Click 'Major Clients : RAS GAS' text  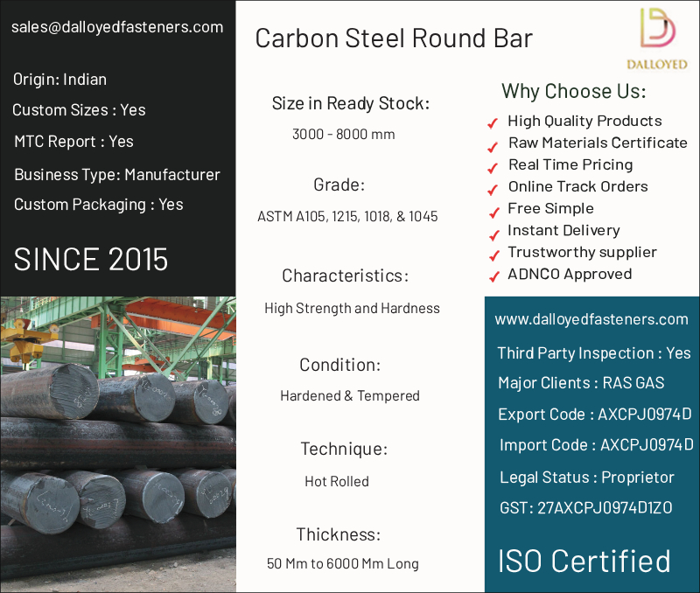coord(581,383)
